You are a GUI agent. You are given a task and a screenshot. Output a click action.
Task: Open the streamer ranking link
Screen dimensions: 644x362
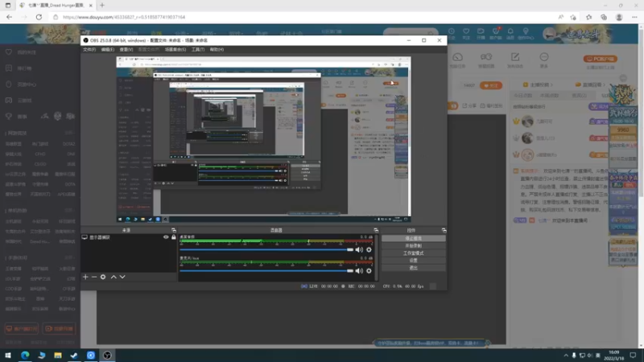(538, 84)
